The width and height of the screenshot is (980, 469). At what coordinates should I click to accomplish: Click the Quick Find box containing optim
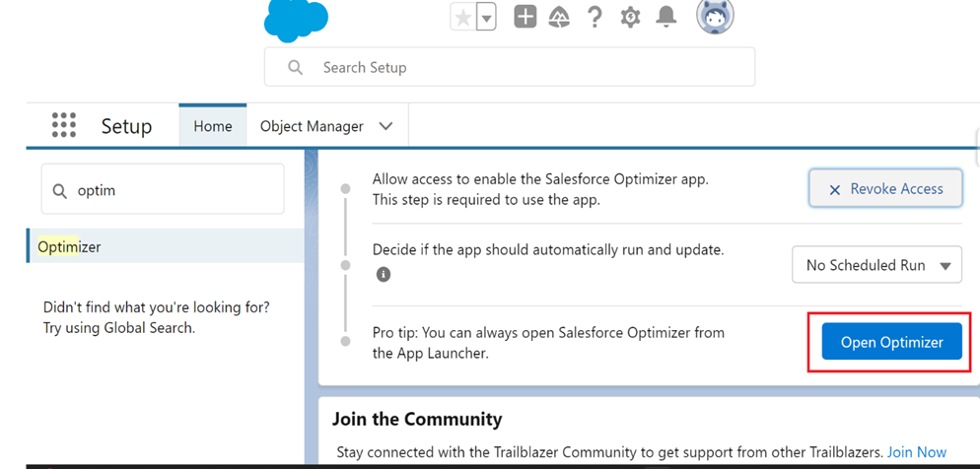point(163,189)
